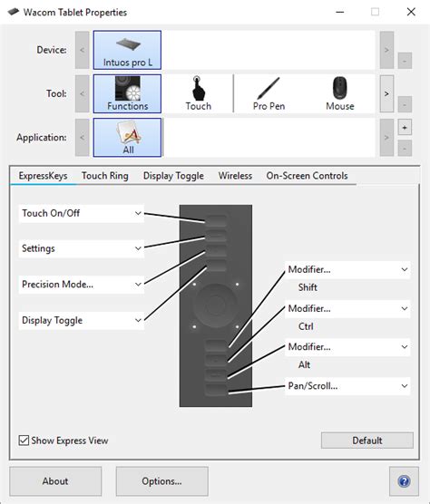This screenshot has width=430, height=504.
Task: Switch to the Touch Ring tab
Action: [x=105, y=176]
